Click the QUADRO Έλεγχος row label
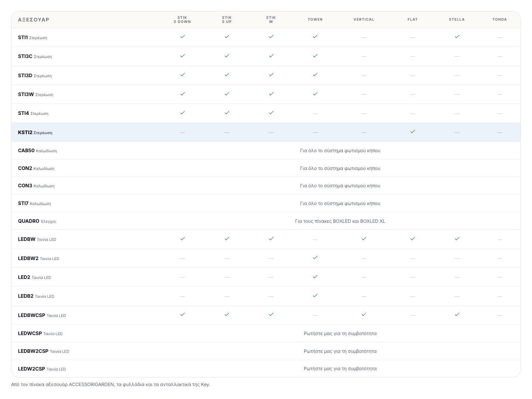The height and width of the screenshot is (399, 532). coord(37,221)
